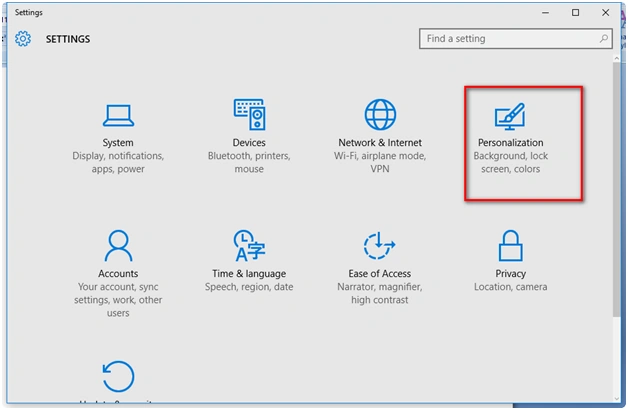Click 'Your account, sync settings' description
This screenshot has width=628, height=410.
pyautogui.click(x=118, y=299)
